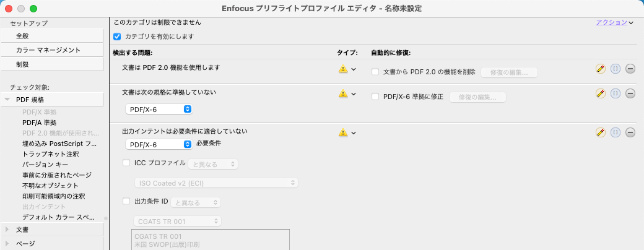Screen dimensions: 644x250
Task: Enable 文書から PDF 2.0 の機能を削除 fix
Action: click(x=375, y=72)
